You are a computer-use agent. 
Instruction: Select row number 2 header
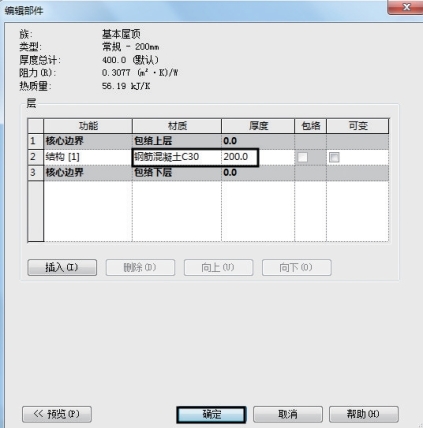click(x=35, y=157)
